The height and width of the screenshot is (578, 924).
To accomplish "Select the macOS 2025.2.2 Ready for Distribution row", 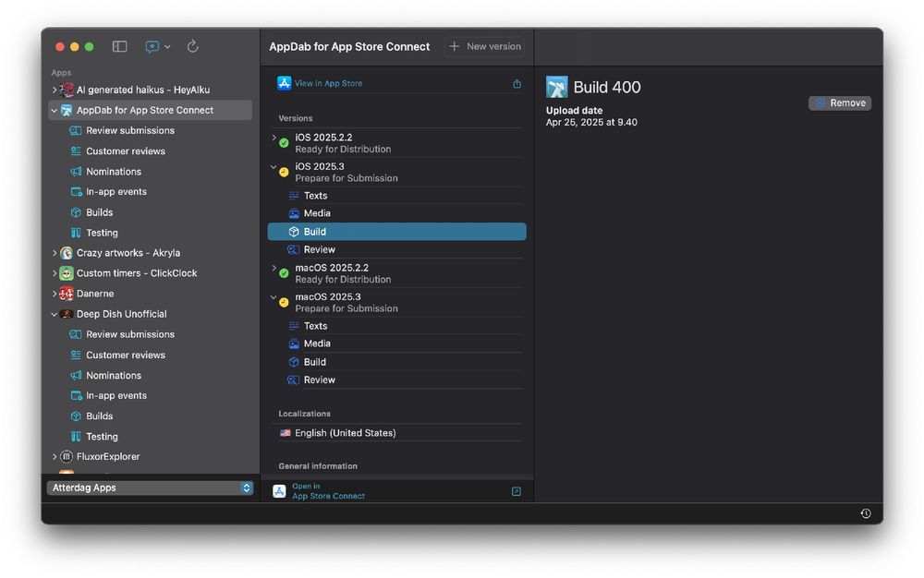I will click(x=396, y=273).
